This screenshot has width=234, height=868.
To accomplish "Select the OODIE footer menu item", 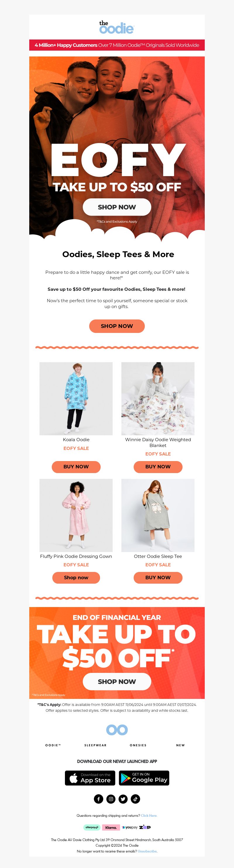I will 53,745.
